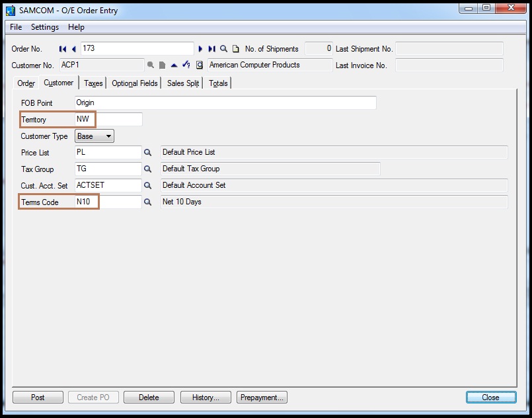Post the order
Viewport: 532px width, 418px height.
click(38, 397)
